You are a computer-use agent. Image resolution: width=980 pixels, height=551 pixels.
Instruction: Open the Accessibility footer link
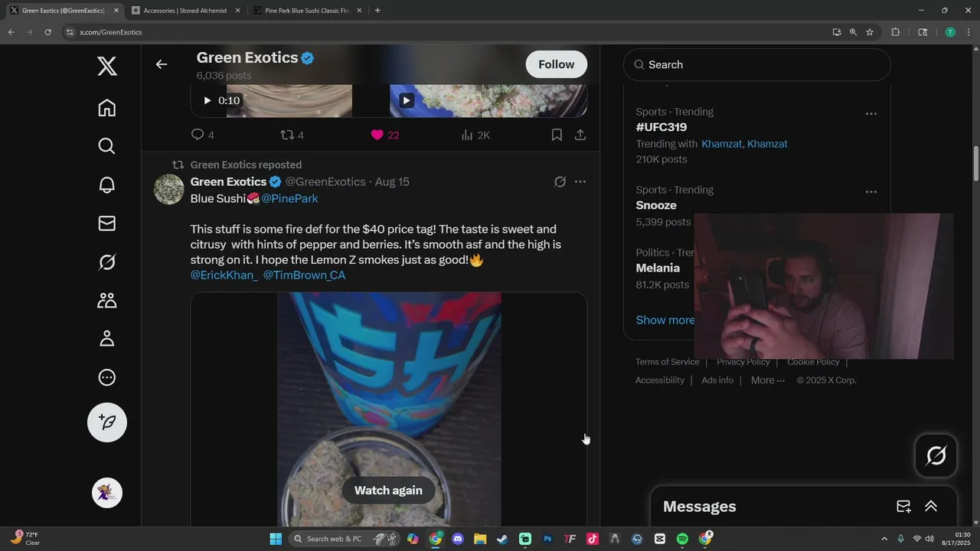coord(660,380)
